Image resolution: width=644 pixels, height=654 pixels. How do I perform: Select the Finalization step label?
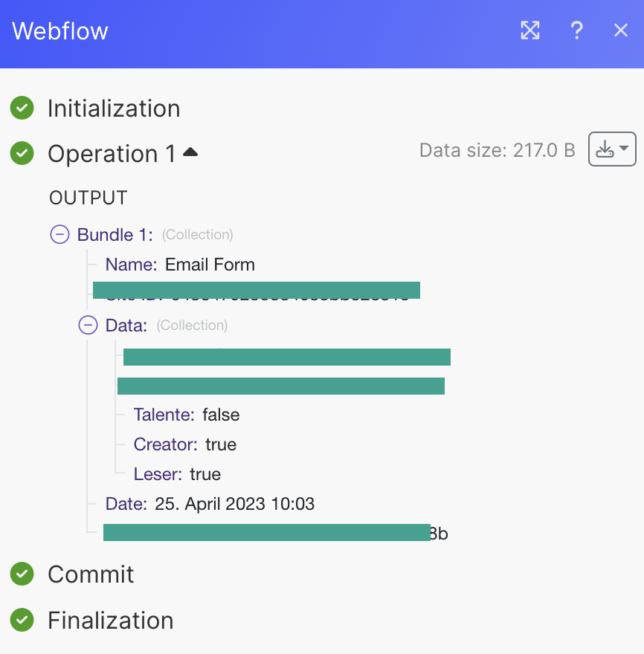pos(111,621)
